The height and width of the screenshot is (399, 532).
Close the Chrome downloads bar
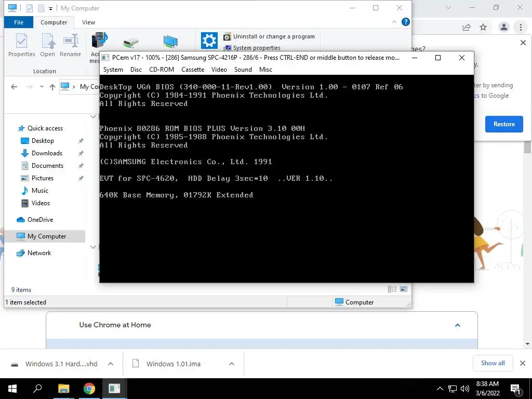click(x=523, y=363)
